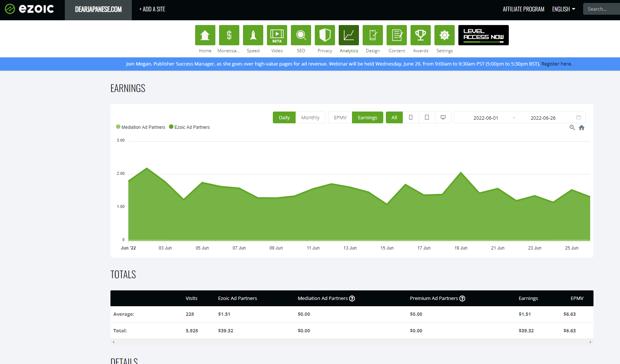Filter chart by desktop device
The height and width of the screenshot is (364, 620).
click(x=443, y=117)
